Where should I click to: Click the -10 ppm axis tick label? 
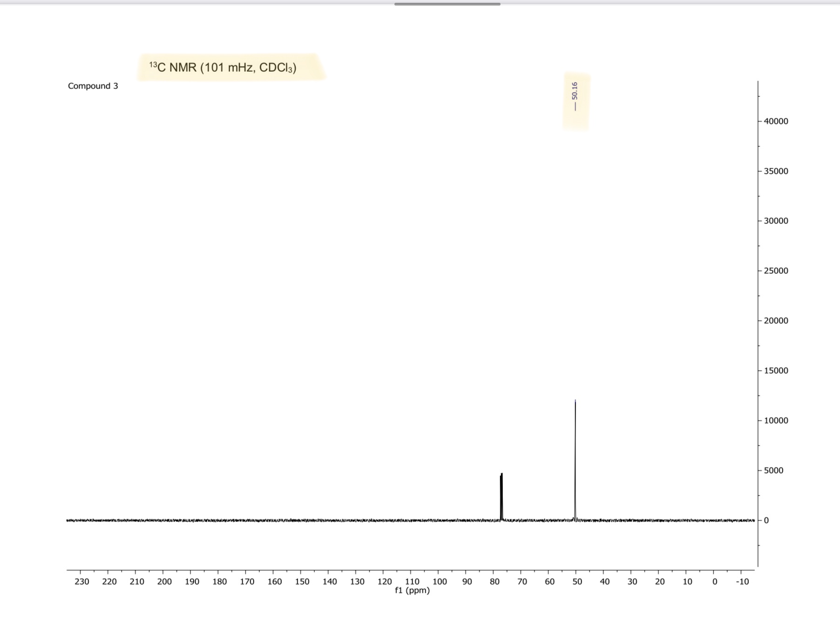click(x=743, y=581)
